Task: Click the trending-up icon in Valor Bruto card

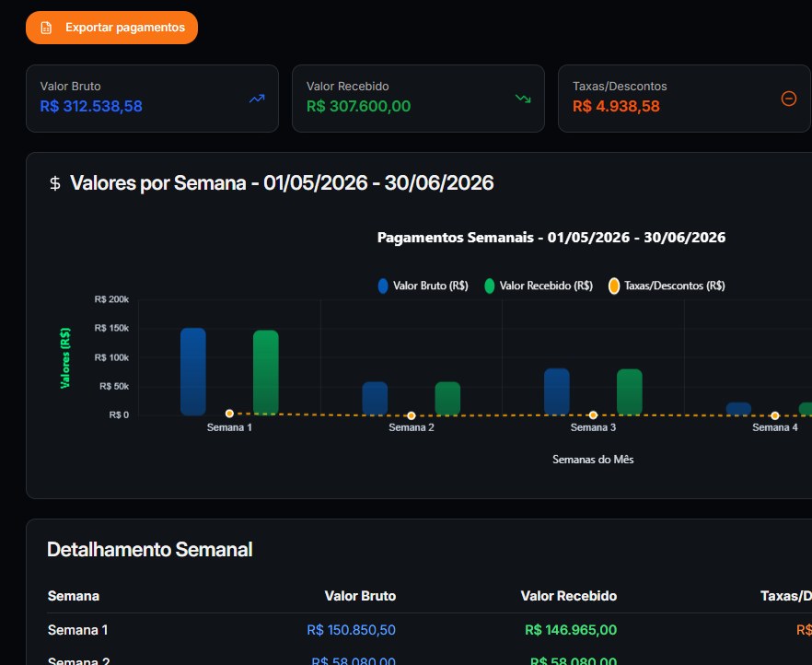Action: (257, 99)
